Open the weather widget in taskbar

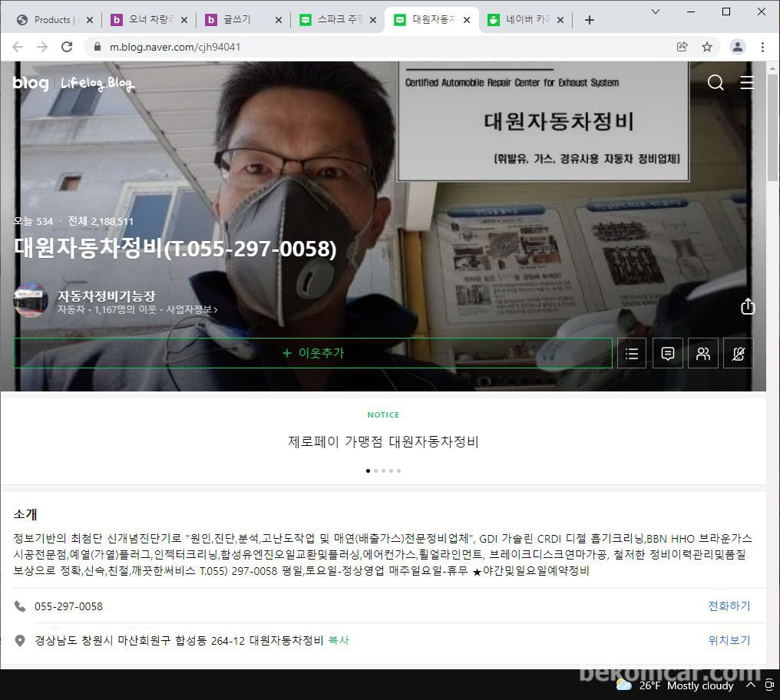point(675,685)
